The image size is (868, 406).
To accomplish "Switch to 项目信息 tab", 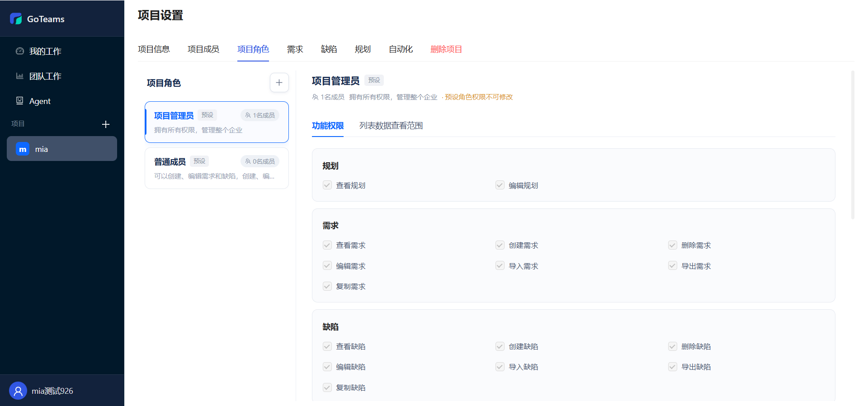I will (x=154, y=49).
